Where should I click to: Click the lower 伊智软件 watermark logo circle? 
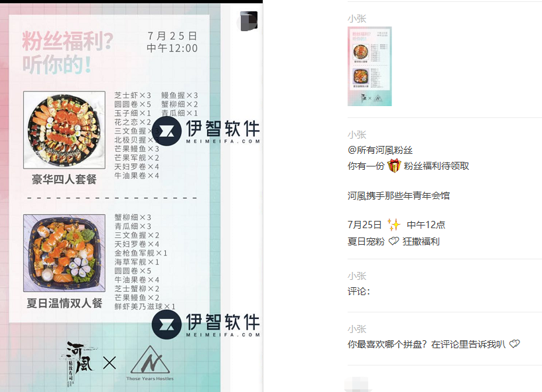tap(167, 324)
